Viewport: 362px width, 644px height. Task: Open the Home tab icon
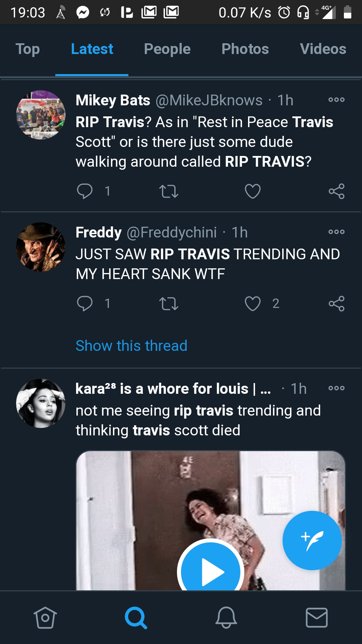tap(45, 618)
